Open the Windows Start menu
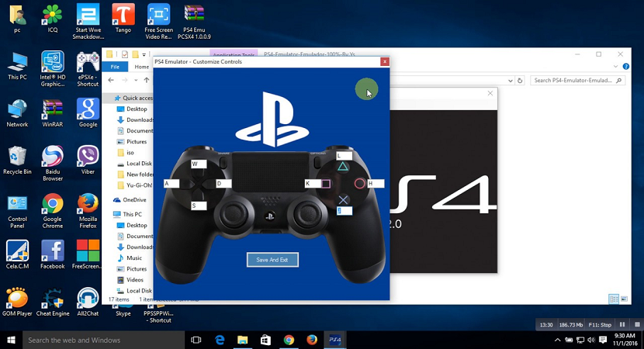Screen dimensions: 644x349 [11, 340]
